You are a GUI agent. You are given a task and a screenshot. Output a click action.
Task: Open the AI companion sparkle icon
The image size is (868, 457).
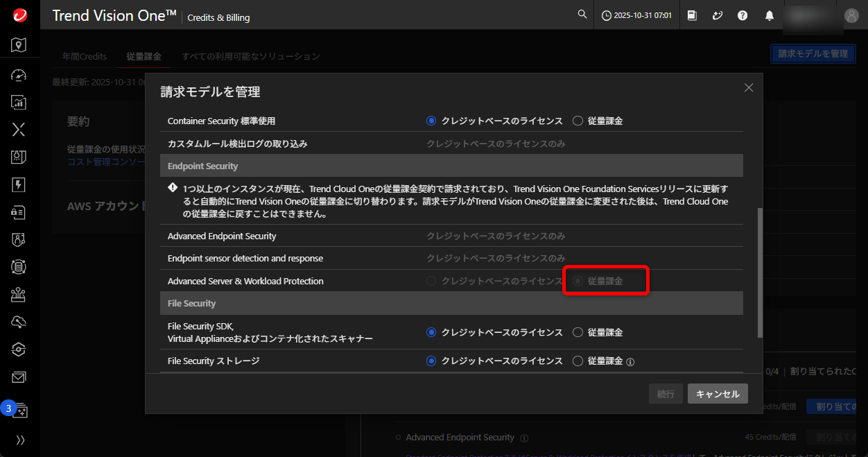[x=718, y=15]
